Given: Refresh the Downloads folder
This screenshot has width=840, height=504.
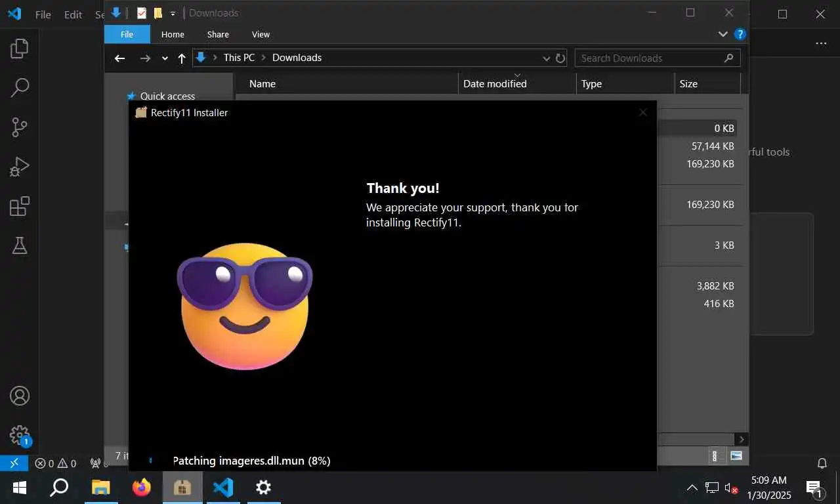Looking at the screenshot, I should (x=560, y=58).
